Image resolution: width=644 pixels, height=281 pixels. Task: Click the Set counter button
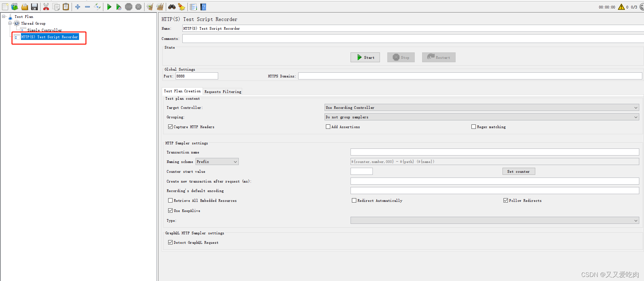(519, 171)
